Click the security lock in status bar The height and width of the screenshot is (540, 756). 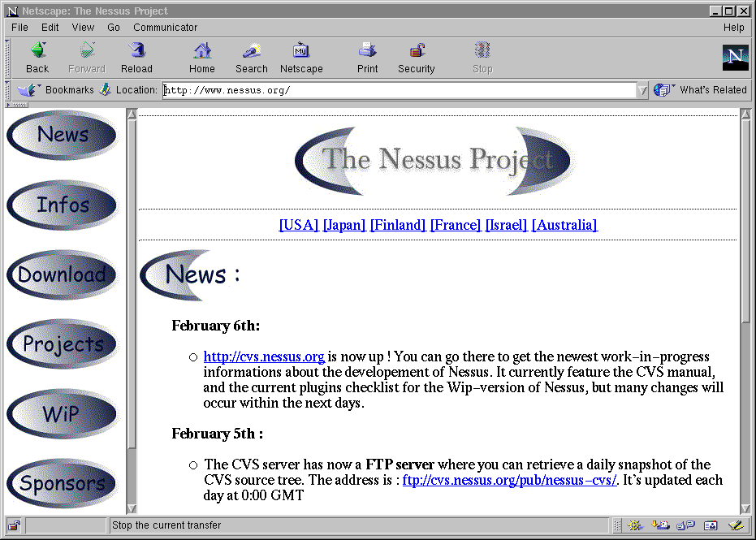(x=14, y=525)
